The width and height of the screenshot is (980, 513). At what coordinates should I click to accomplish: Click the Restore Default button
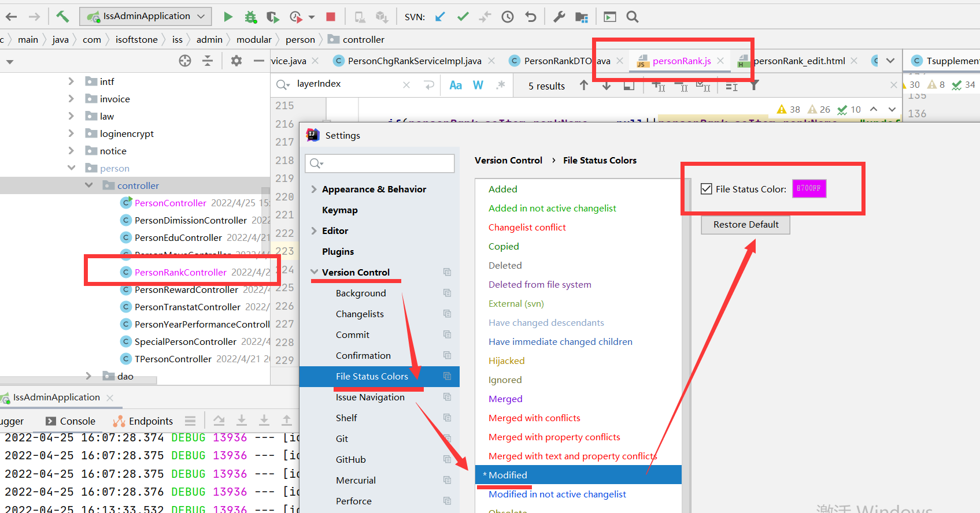click(x=746, y=225)
